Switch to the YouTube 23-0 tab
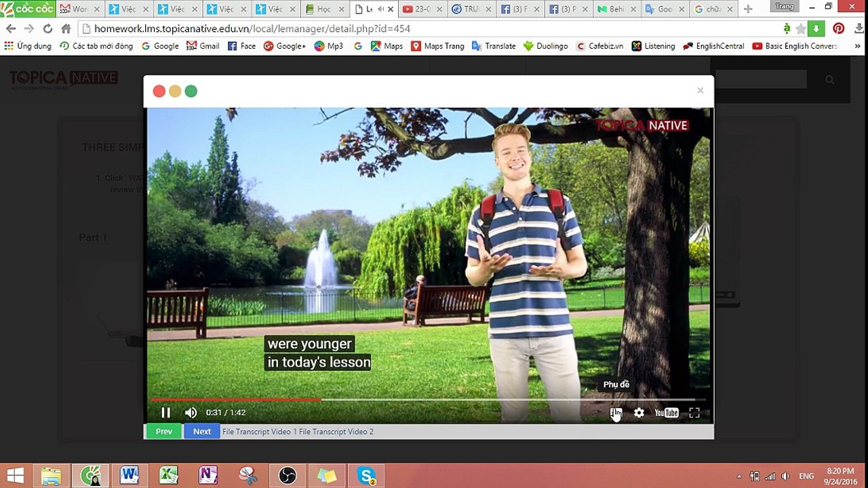868x488 pixels. point(421,9)
